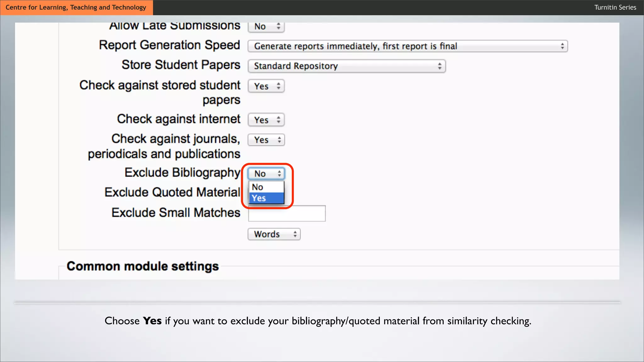This screenshot has width=644, height=362.
Task: Click the Turnitin Series title text
Action: [x=615, y=7]
